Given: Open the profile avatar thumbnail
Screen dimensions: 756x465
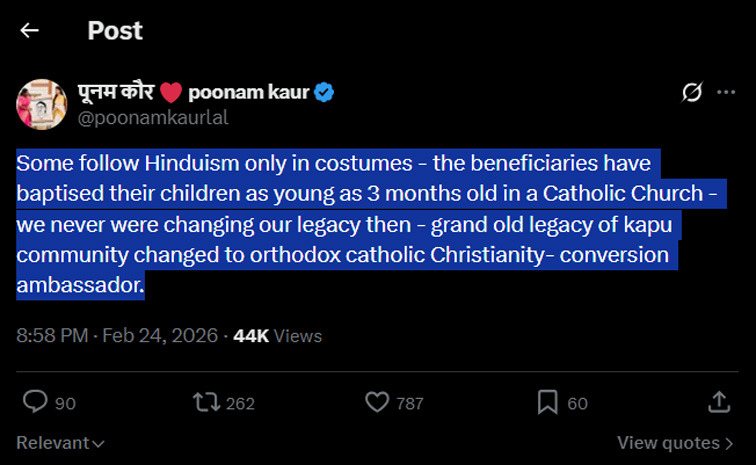Looking at the screenshot, I should pos(41,105).
